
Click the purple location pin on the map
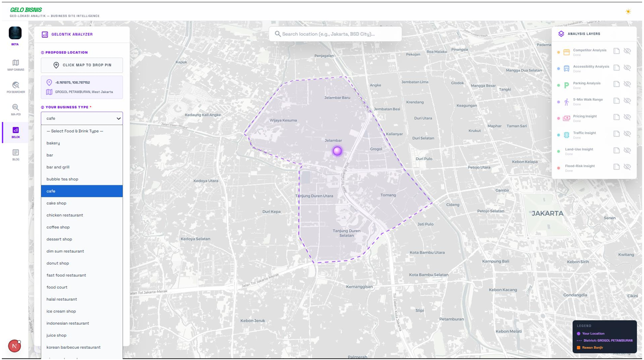(x=337, y=151)
